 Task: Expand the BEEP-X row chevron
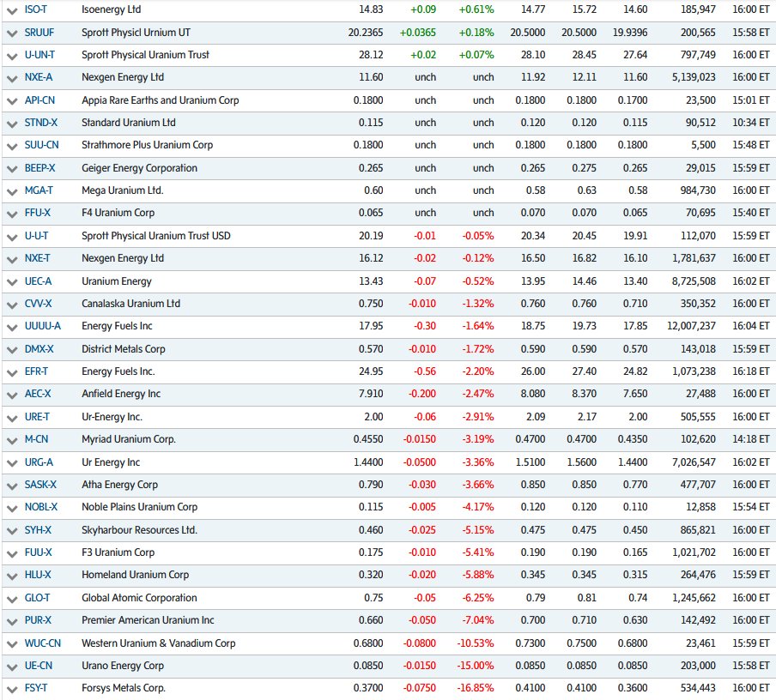(12, 169)
